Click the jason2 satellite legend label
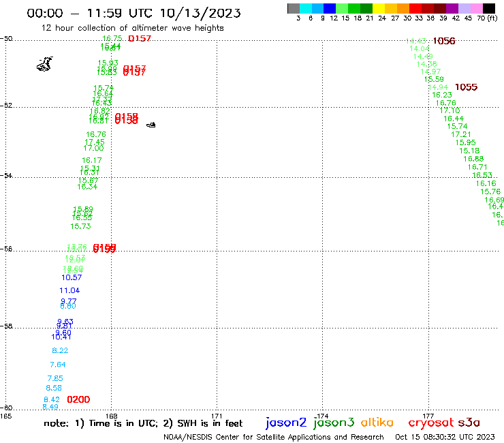Image resolution: width=504 pixels, height=443 pixels. (x=286, y=423)
